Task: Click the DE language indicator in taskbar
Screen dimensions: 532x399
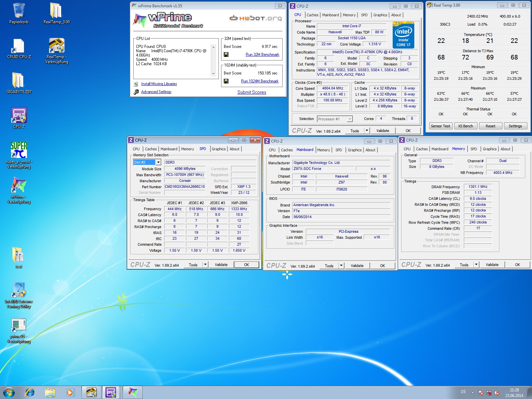Action: point(463,392)
